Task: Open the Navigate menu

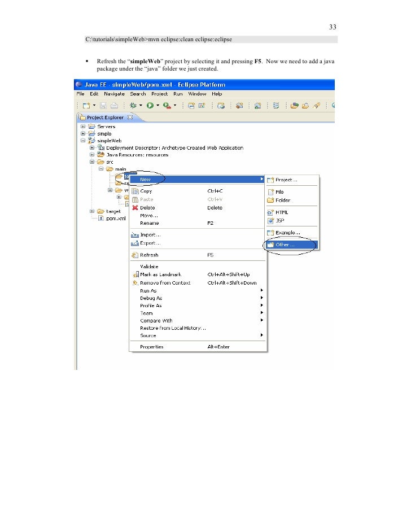Action: point(114,94)
